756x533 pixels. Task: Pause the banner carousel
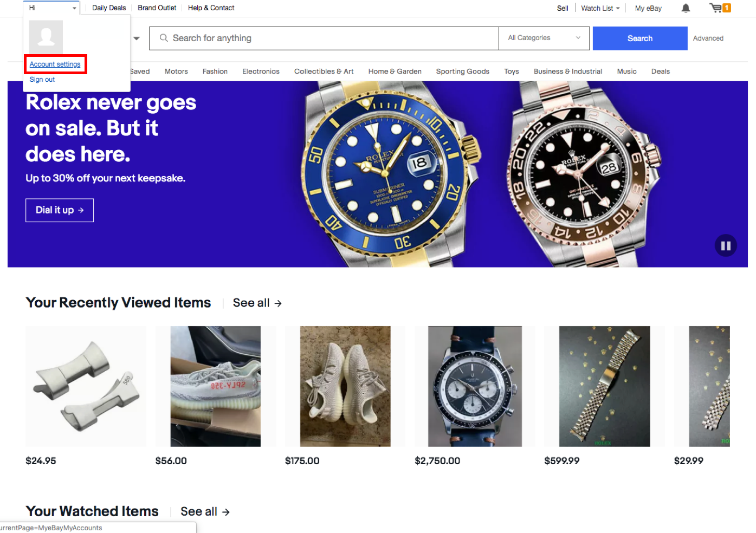726,245
